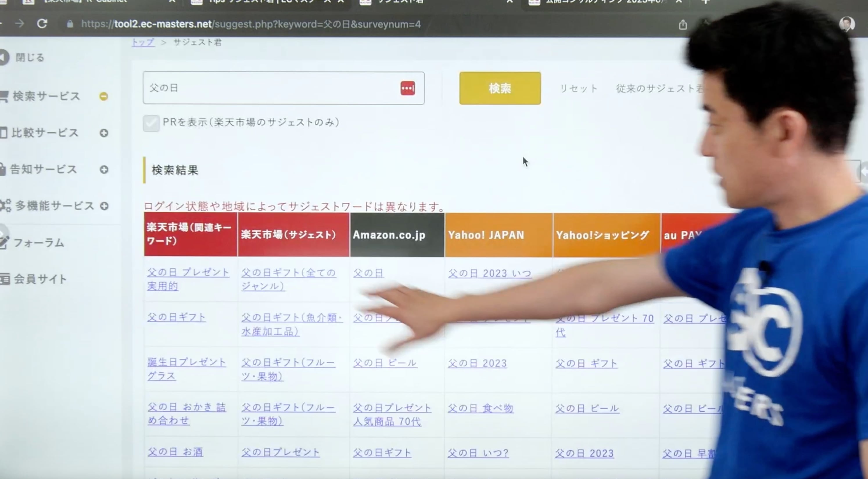Click the リセット link

click(x=579, y=89)
